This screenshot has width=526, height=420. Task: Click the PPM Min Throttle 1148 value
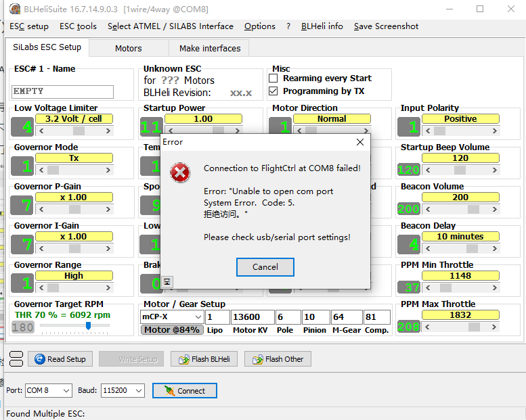(460, 276)
